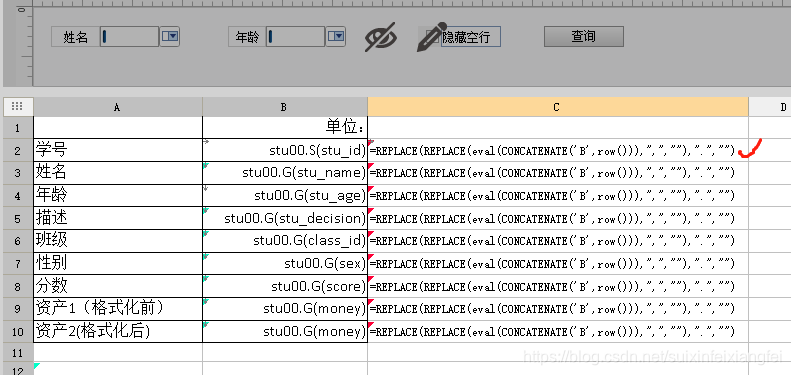Click the stu00.S(stu_id) cell
Image resolution: width=791 pixels, height=375 pixels.
[285, 150]
